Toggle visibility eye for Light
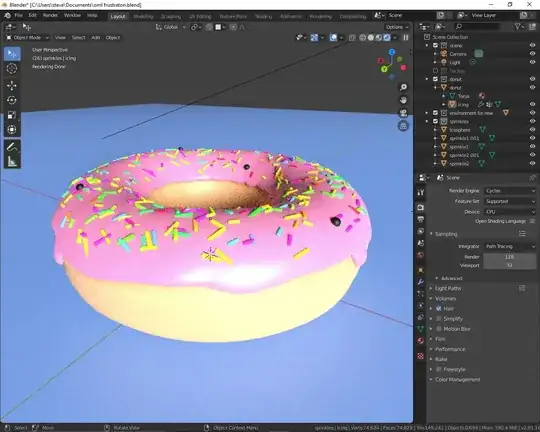 (x=532, y=62)
